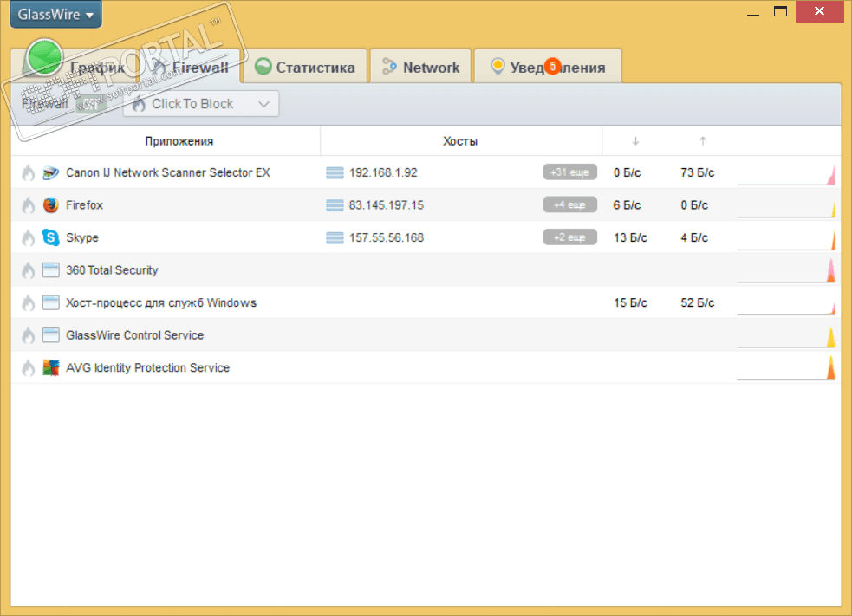Click host address 157.55.56.168
852x616 pixels.
tap(387, 238)
